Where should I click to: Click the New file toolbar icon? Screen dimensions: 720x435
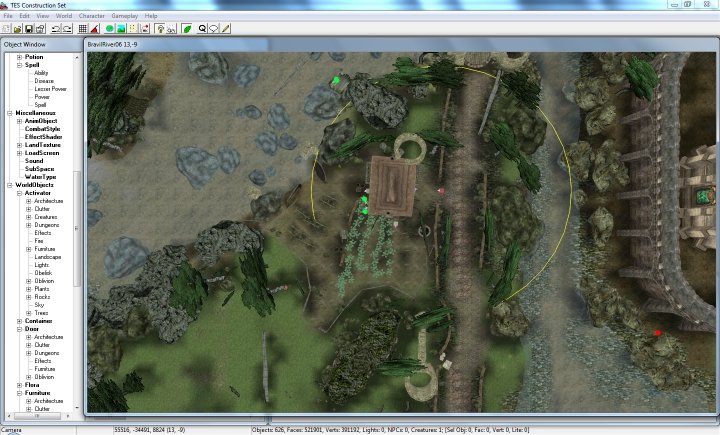6,28
